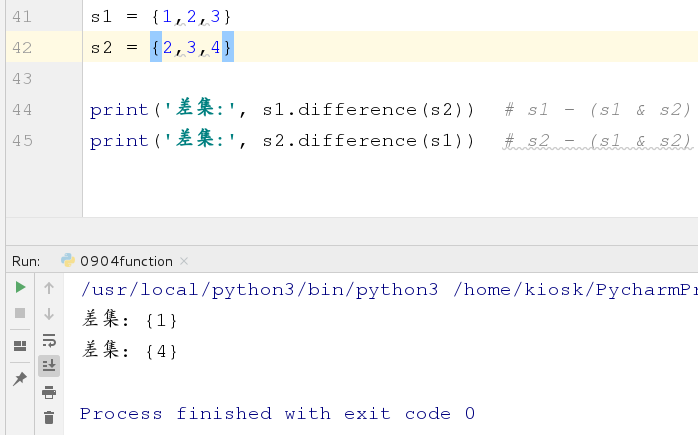Clear console output with trash icon
Viewport: 698px width, 435px height.
(x=49, y=418)
